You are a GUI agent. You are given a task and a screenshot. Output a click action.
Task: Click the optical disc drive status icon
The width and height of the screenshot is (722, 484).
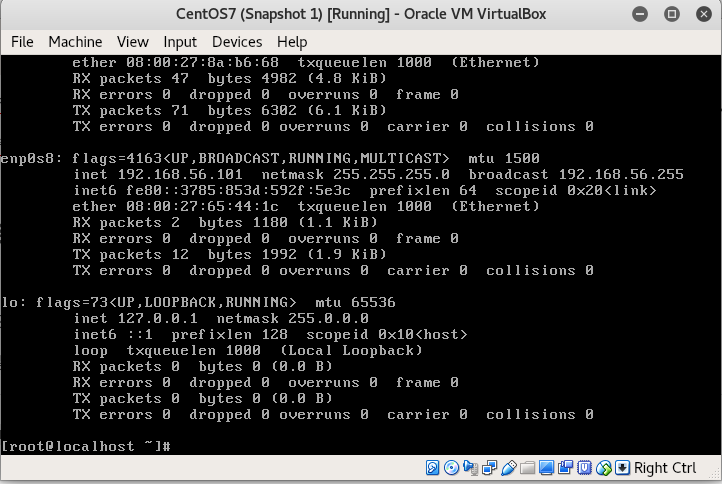click(x=451, y=468)
